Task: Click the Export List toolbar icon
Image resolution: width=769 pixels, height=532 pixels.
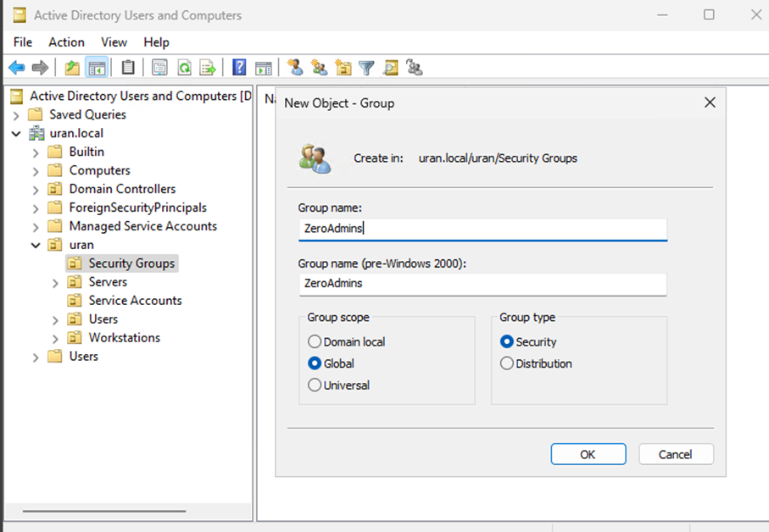Action: pyautogui.click(x=208, y=67)
